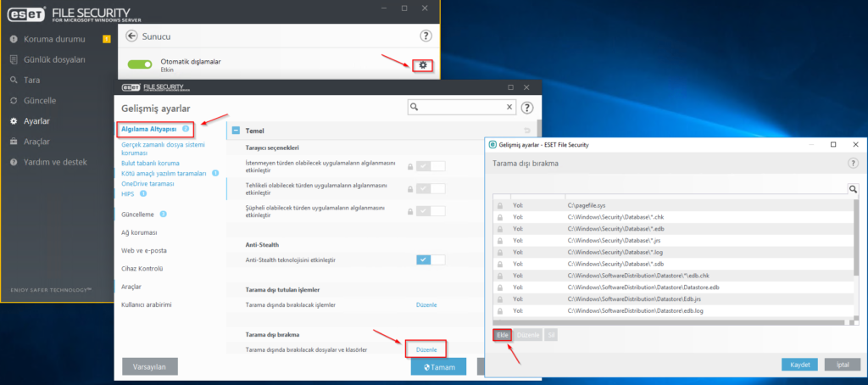Go back with Sunucu back arrow
The image size is (868, 385).
[x=131, y=36]
